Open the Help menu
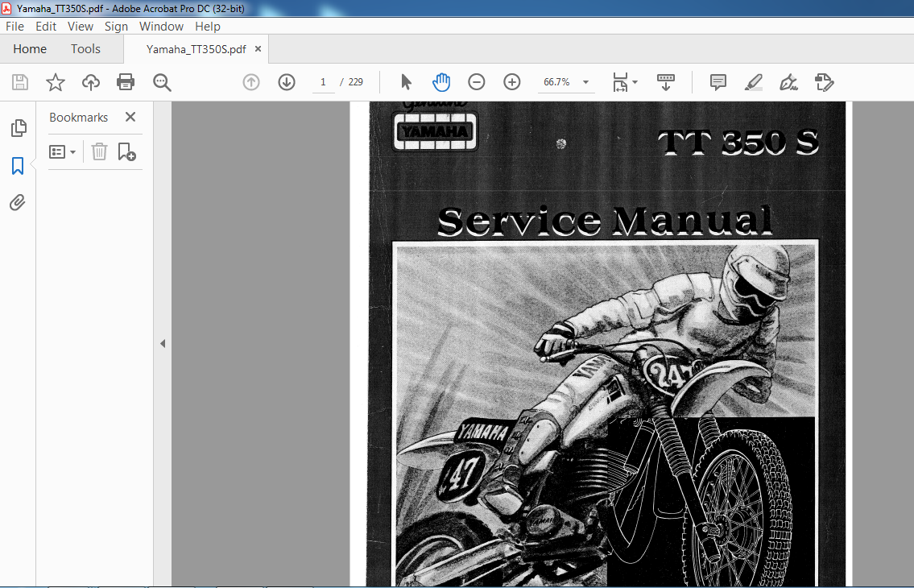914x588 pixels. click(x=208, y=27)
